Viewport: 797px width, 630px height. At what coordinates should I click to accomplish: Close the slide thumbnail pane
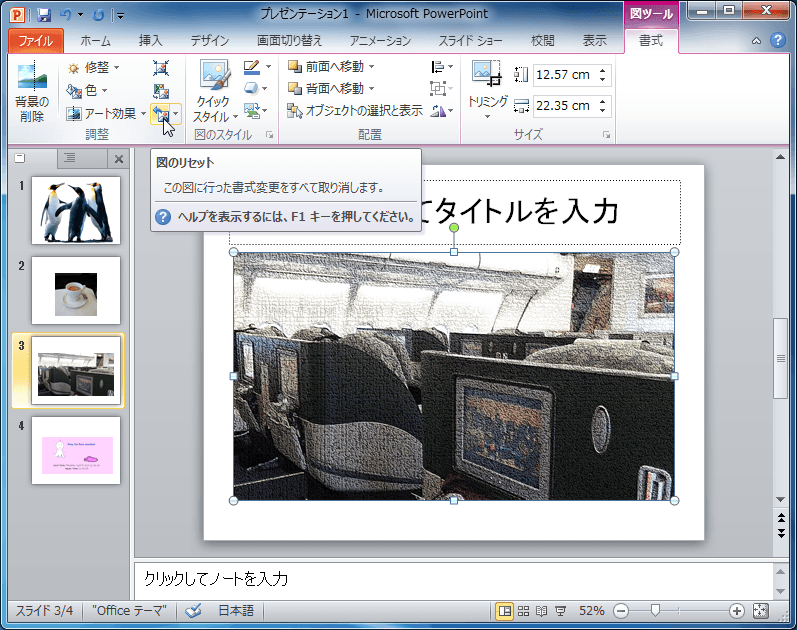[x=119, y=159]
